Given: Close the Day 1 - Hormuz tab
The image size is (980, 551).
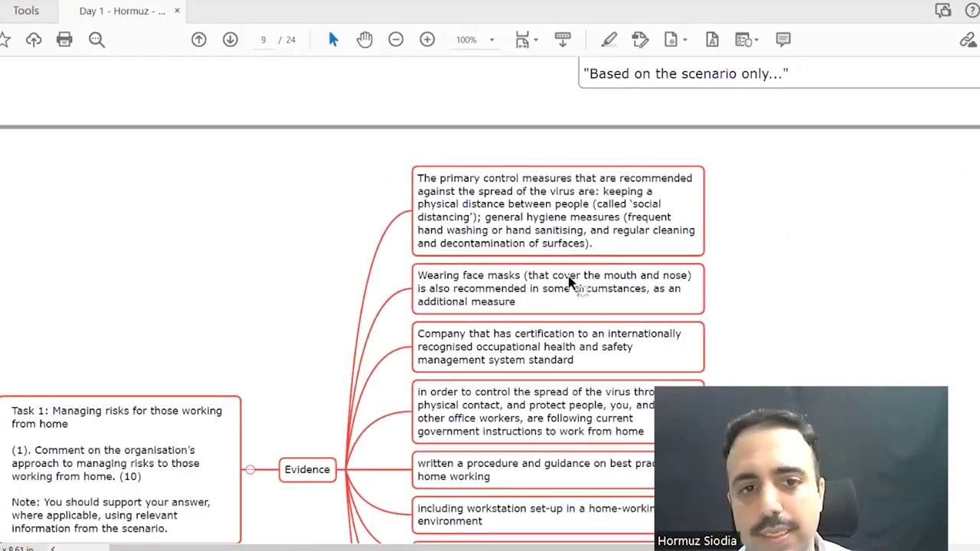Looking at the screenshot, I should [178, 11].
